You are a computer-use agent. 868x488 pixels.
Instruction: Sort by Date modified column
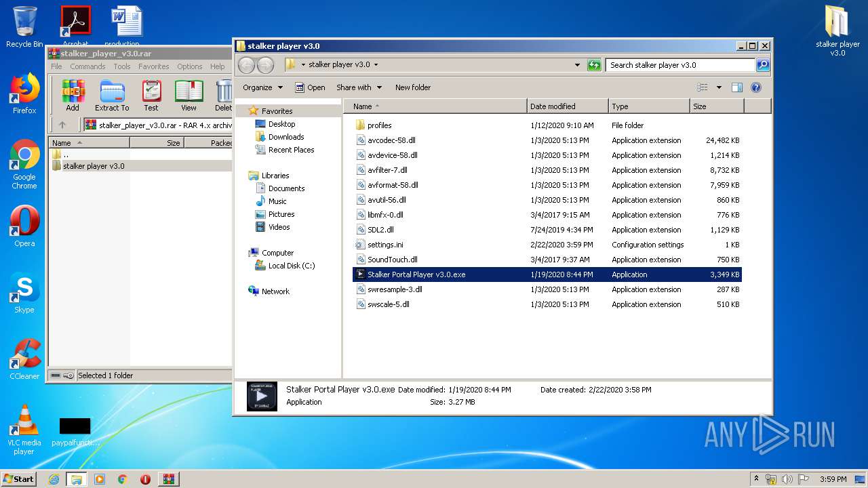(x=568, y=106)
